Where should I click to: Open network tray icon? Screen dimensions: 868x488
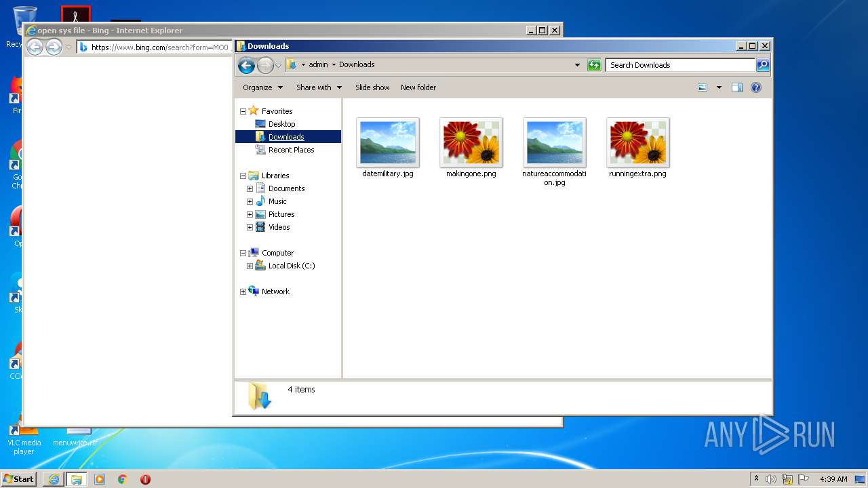coord(787,479)
